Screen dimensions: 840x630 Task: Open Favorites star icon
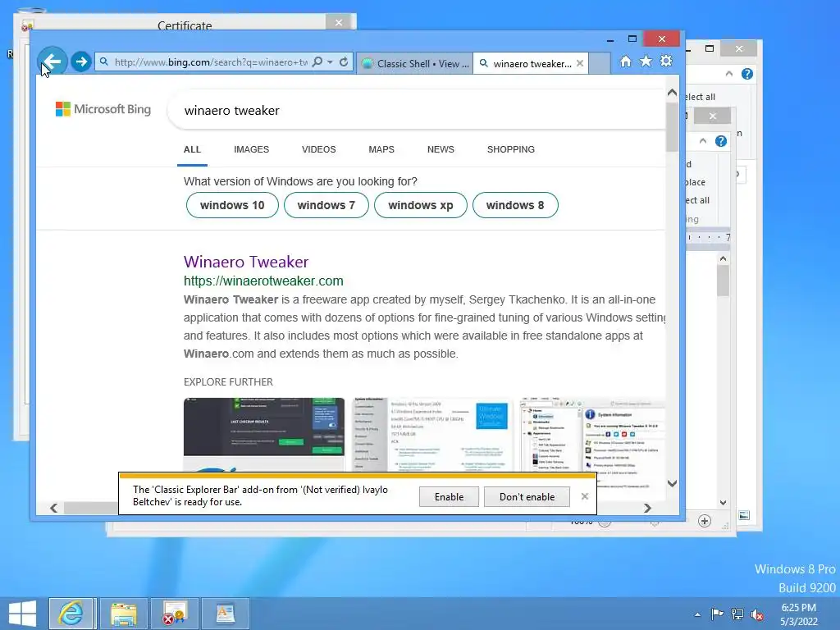pyautogui.click(x=646, y=62)
